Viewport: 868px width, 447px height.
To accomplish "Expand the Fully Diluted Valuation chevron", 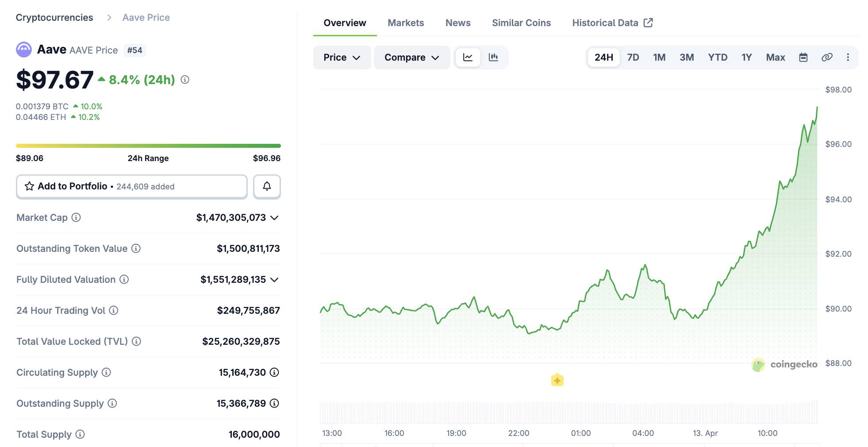I will click(275, 279).
